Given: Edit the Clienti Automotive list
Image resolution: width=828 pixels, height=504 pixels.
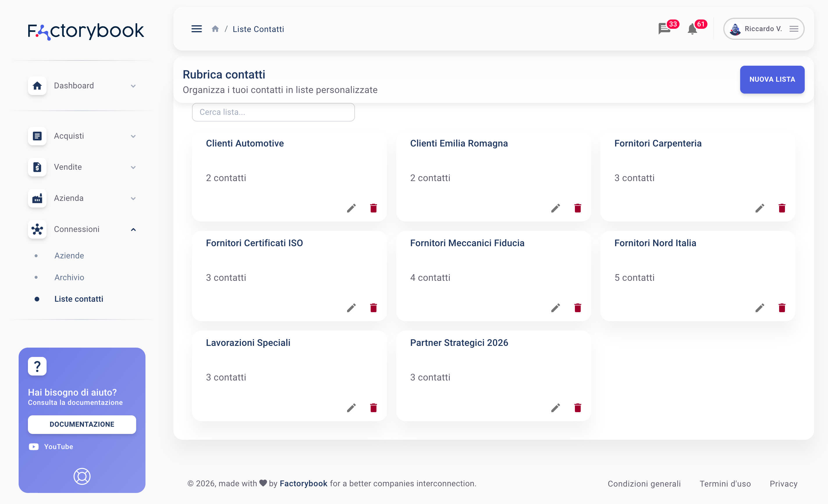Looking at the screenshot, I should [351, 208].
